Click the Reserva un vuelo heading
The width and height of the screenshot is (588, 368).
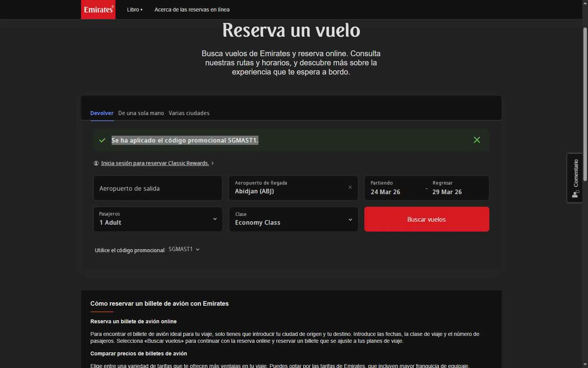tap(291, 30)
